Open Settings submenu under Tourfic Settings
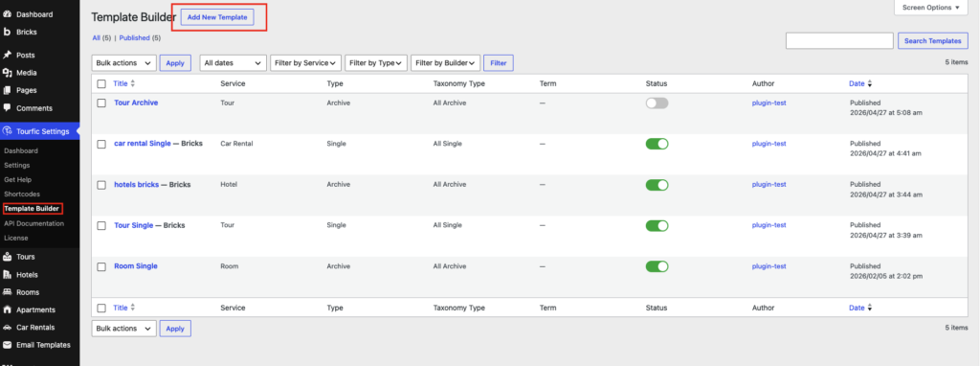 pyautogui.click(x=17, y=165)
